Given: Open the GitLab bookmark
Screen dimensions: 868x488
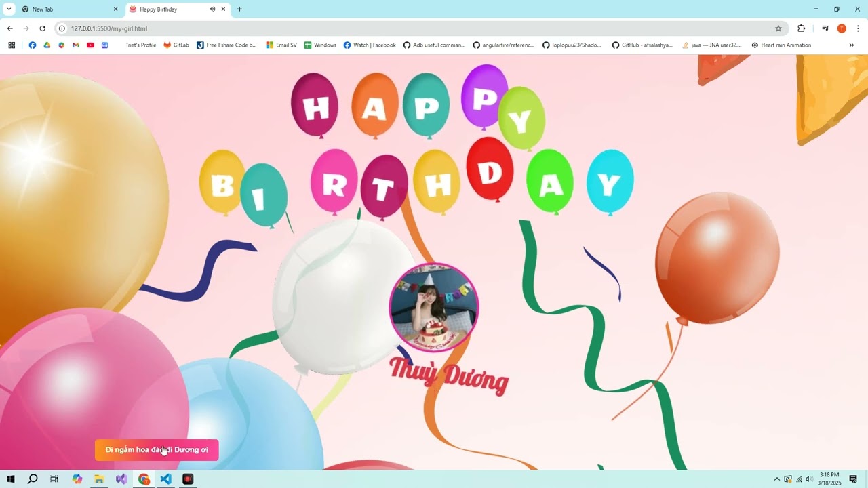Looking at the screenshot, I should click(176, 45).
